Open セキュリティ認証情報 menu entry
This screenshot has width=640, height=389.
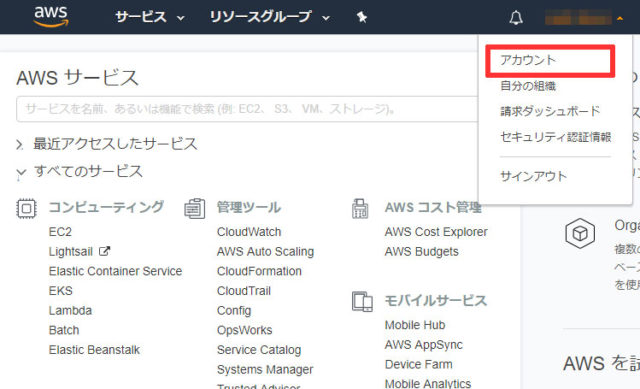click(556, 137)
